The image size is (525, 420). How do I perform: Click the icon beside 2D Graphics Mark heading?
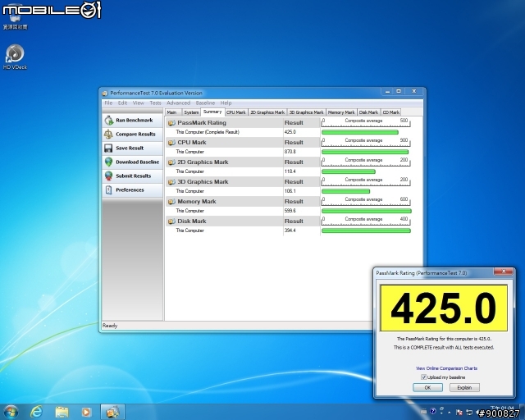tap(171, 162)
